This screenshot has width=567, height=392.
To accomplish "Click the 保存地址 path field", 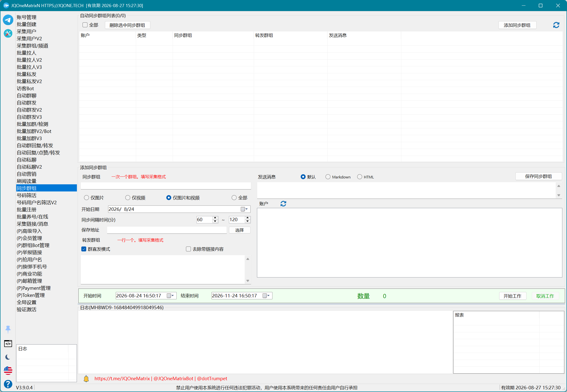I will (167, 230).
